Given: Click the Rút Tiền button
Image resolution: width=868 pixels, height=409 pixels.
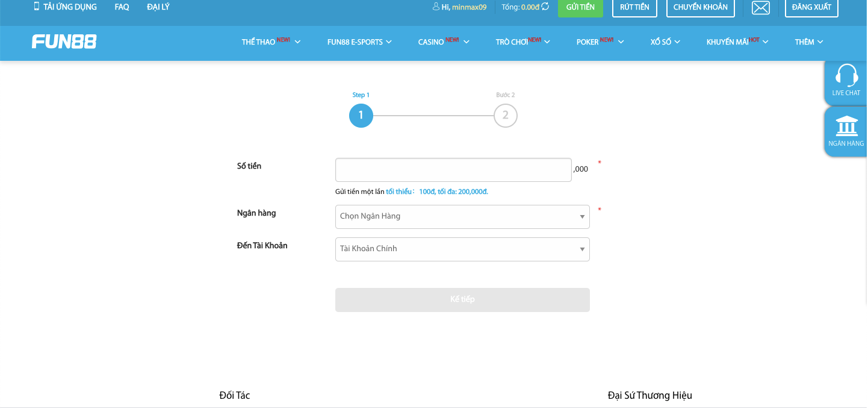Looking at the screenshot, I should 634,7.
